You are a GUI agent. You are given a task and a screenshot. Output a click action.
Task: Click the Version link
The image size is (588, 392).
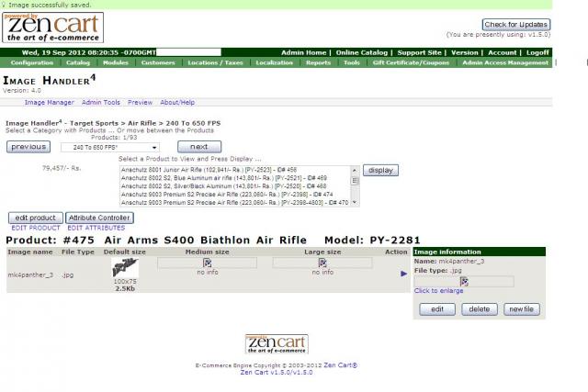click(x=464, y=52)
